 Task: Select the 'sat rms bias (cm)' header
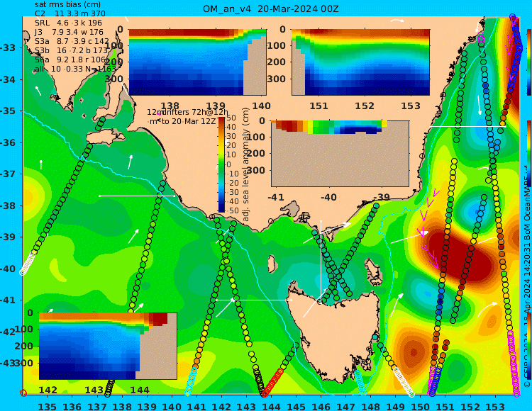coord(68,4)
